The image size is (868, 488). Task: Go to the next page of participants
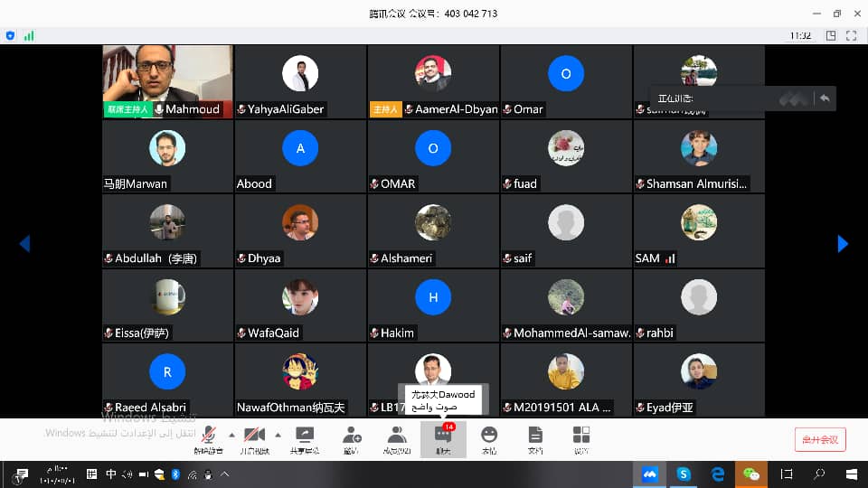click(843, 243)
